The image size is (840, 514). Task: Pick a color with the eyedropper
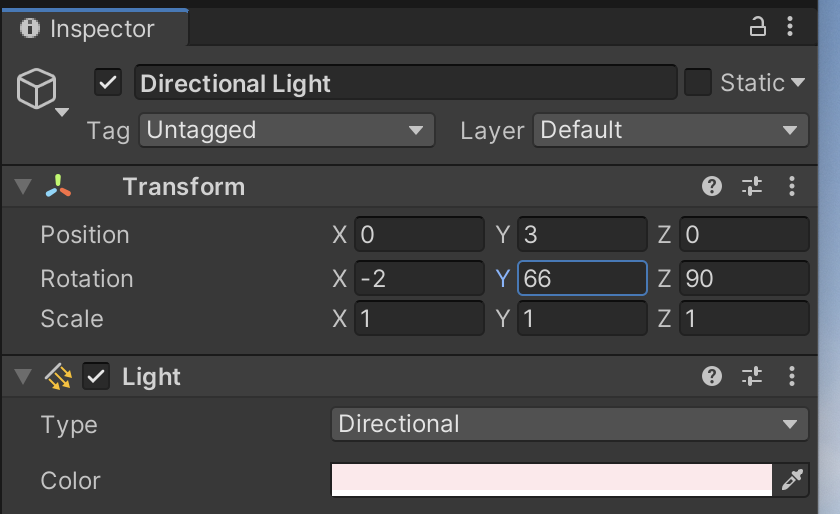791,480
